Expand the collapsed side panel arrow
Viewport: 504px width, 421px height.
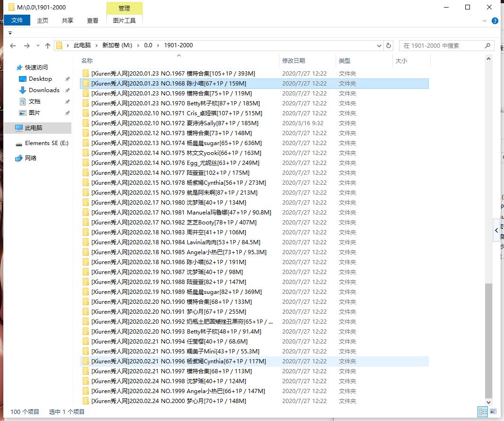(x=496, y=230)
